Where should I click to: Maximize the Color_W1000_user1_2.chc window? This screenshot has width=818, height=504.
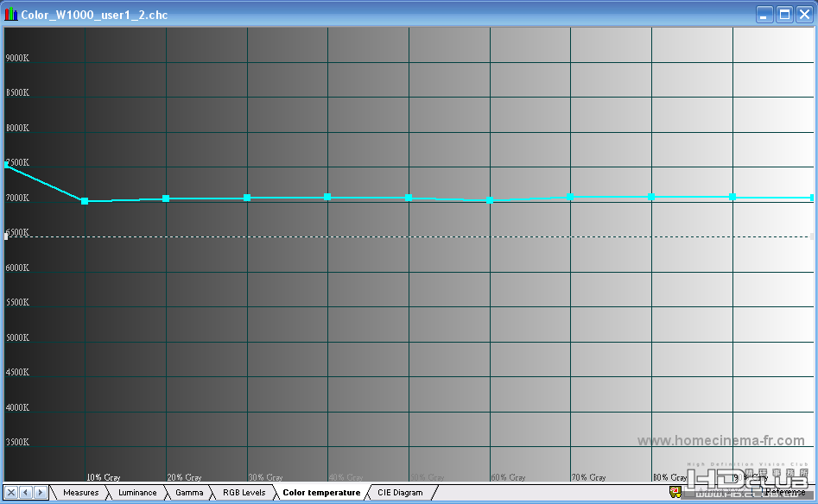click(784, 15)
